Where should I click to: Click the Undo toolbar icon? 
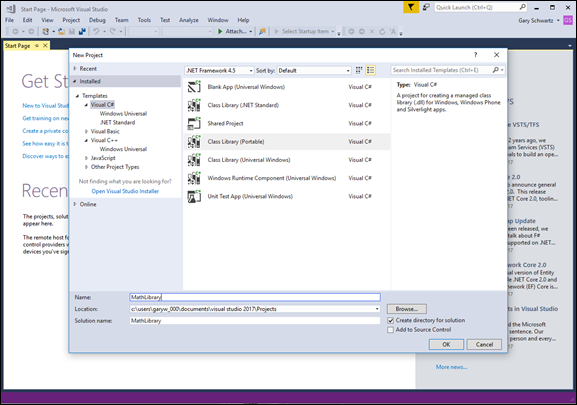(96, 32)
